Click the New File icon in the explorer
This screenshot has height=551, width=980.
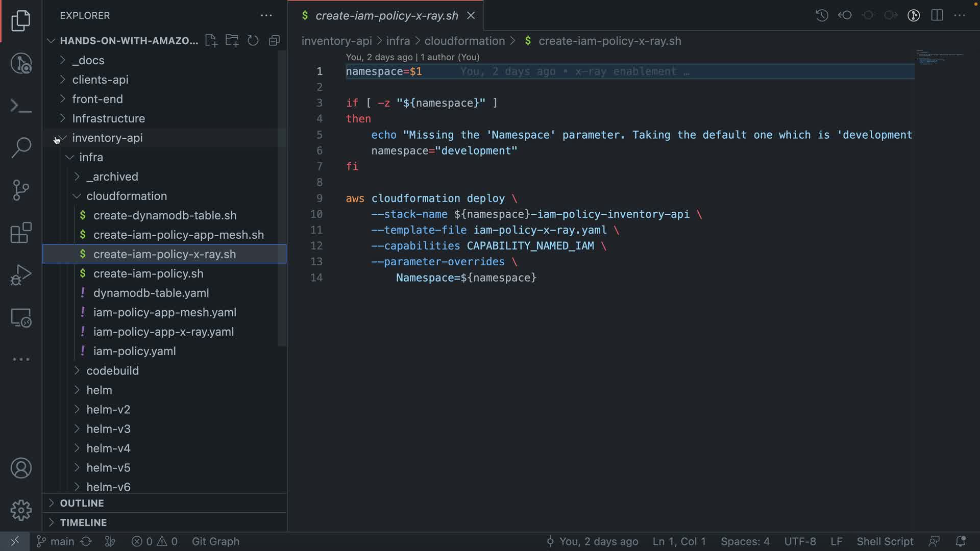point(211,41)
